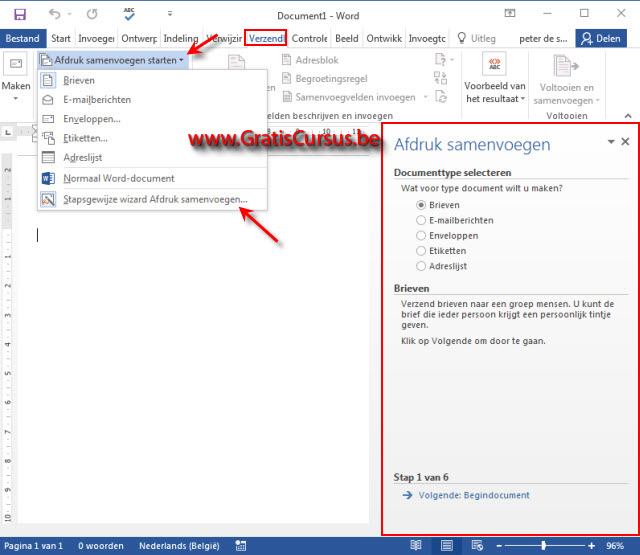Screen dimensions: 640x555
Task: Click the Delen share button
Action: pyautogui.click(x=601, y=38)
